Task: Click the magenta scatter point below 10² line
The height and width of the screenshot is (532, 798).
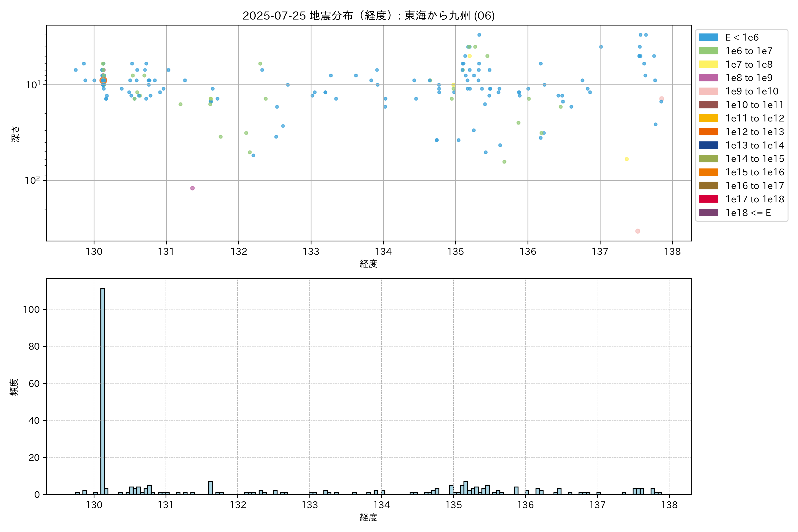Action: point(192,188)
